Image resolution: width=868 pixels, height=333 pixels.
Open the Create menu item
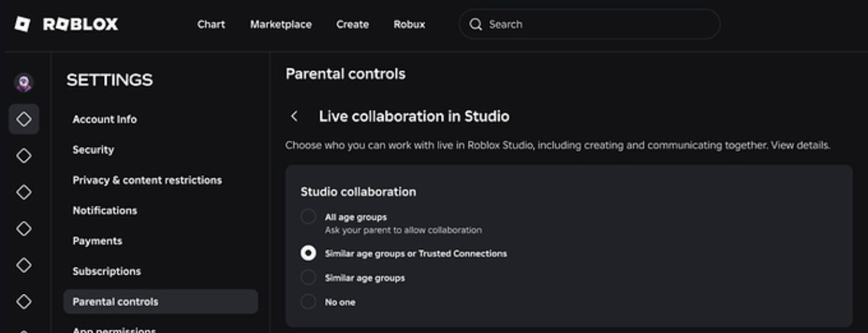coord(352,25)
